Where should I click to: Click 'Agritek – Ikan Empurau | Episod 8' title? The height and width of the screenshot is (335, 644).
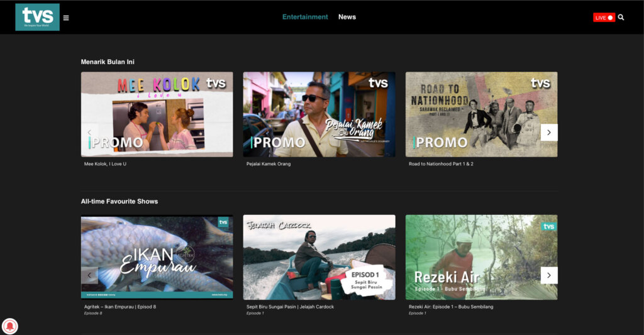point(119,307)
